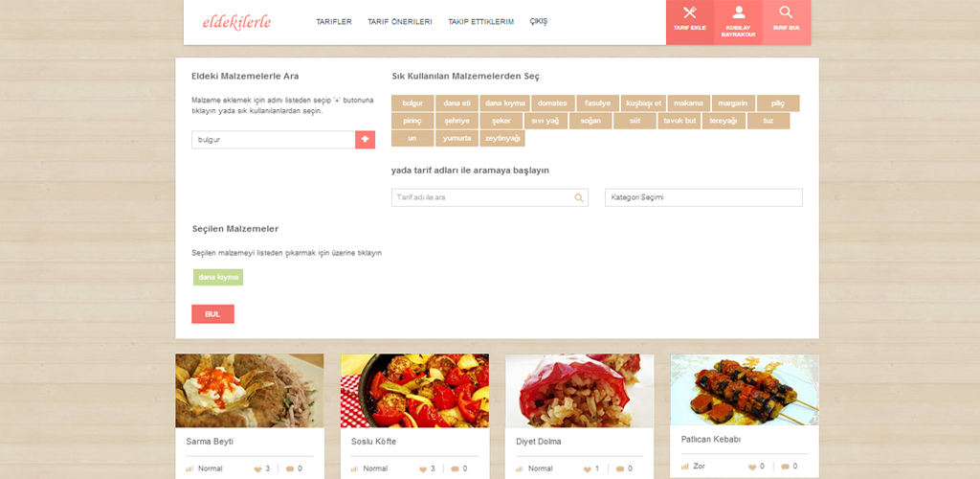Click the plus button next to bulgur

365,140
